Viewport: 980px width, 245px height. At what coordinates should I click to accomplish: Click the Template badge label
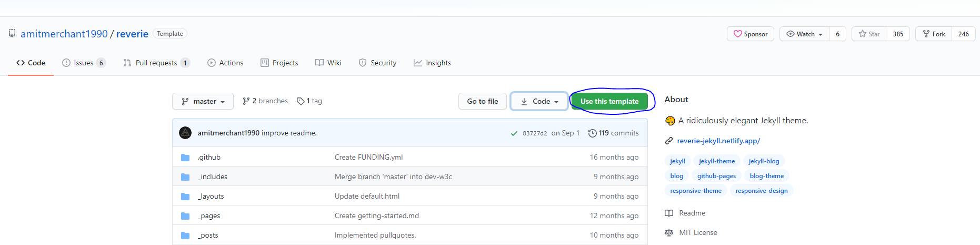(x=170, y=34)
